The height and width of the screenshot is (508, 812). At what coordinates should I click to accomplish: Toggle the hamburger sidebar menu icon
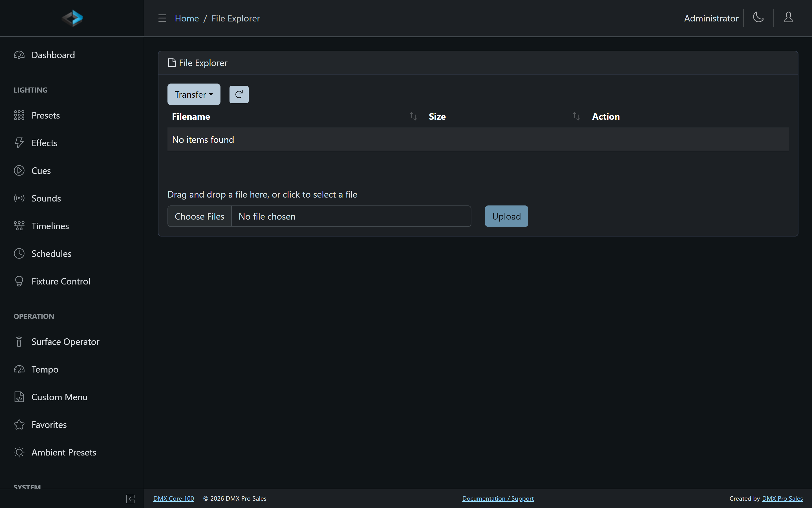pos(162,18)
